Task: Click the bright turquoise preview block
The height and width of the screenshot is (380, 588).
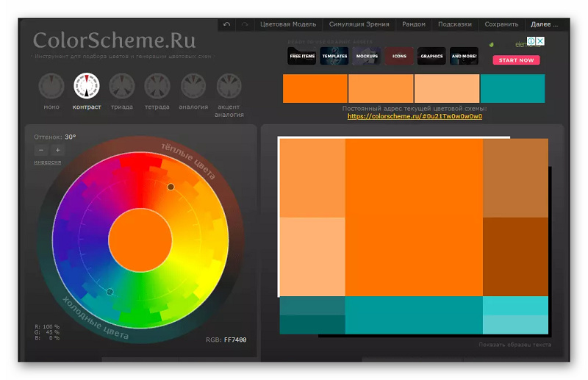Action: (x=515, y=306)
